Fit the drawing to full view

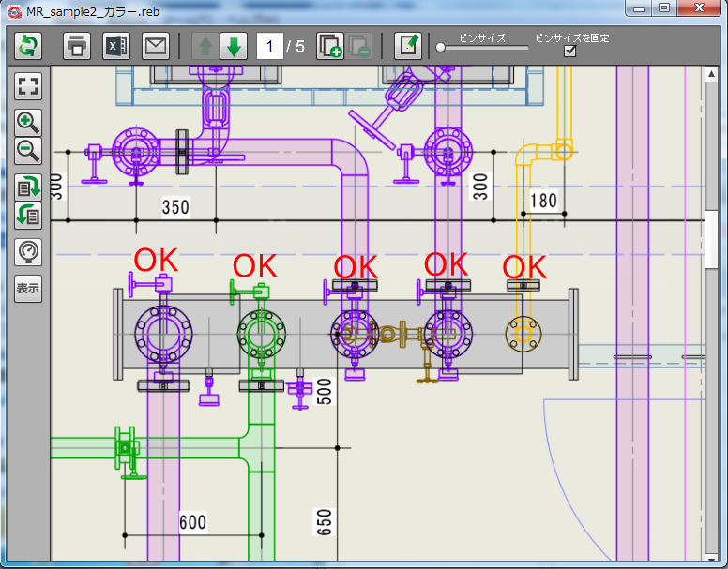click(x=29, y=87)
